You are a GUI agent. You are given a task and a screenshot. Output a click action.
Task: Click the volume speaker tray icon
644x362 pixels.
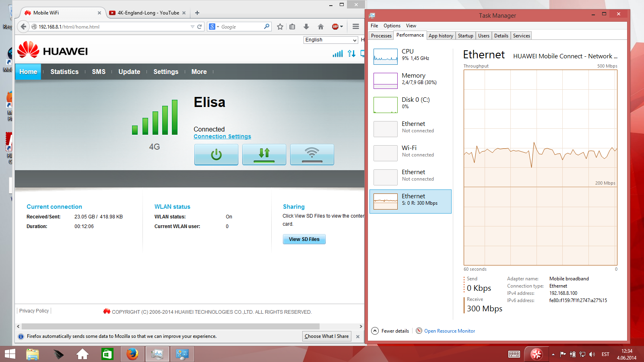592,354
